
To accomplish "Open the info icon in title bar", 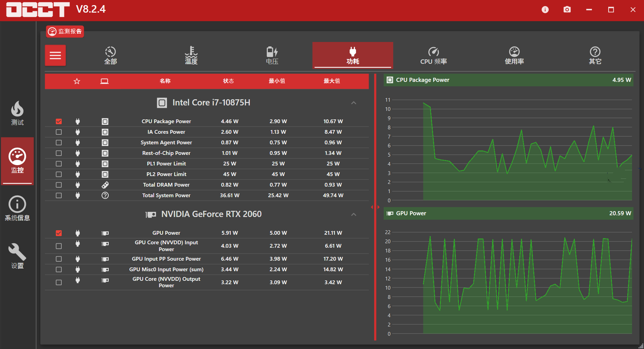I will (545, 10).
